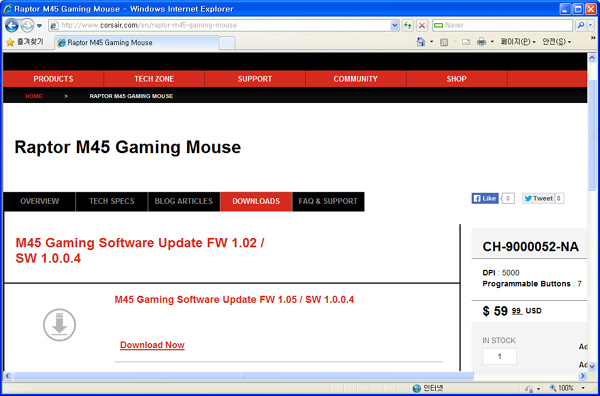600x396 pixels.
Task: Go forward with the browser forward arrow
Action: point(27,26)
